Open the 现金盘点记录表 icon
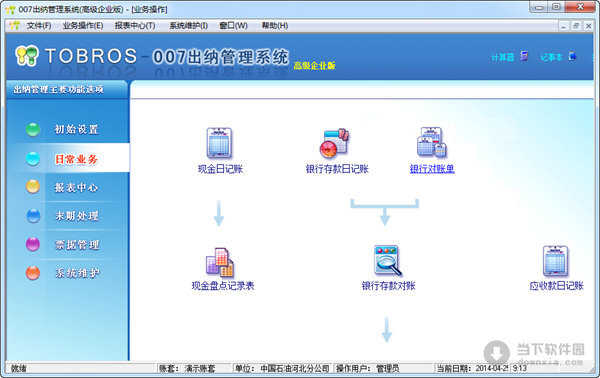The width and height of the screenshot is (600, 378). tap(220, 262)
